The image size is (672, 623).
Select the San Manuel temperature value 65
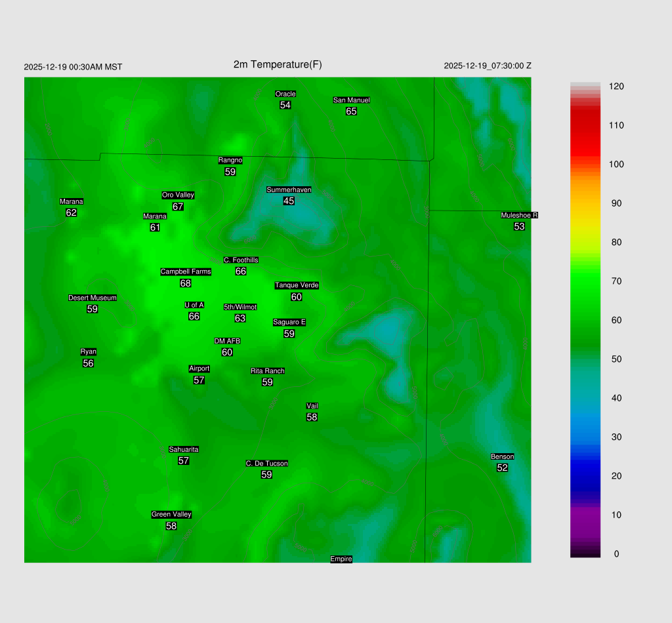tap(351, 111)
